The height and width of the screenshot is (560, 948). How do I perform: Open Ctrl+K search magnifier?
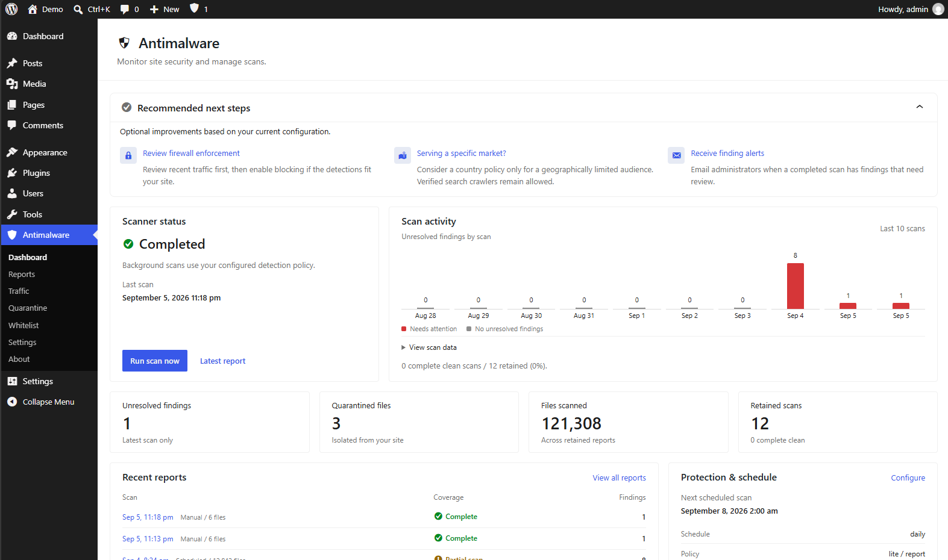[x=78, y=9]
